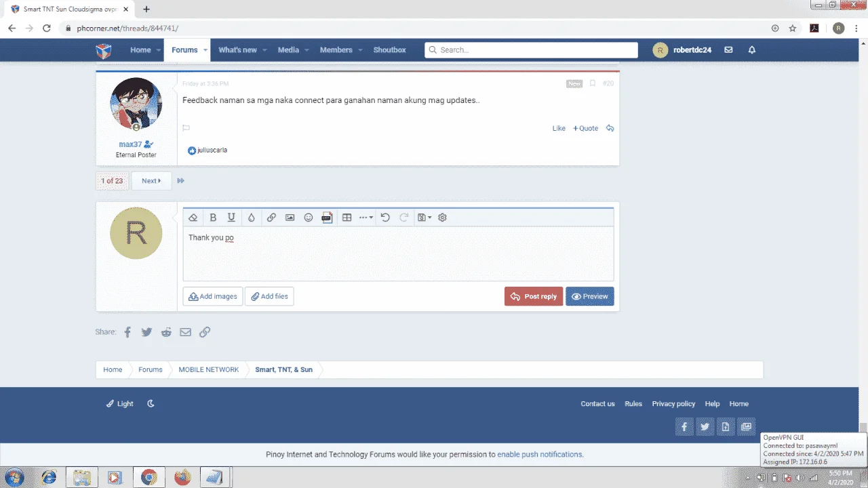
Task: Open the alerts bell icon
Action: pos(752,50)
